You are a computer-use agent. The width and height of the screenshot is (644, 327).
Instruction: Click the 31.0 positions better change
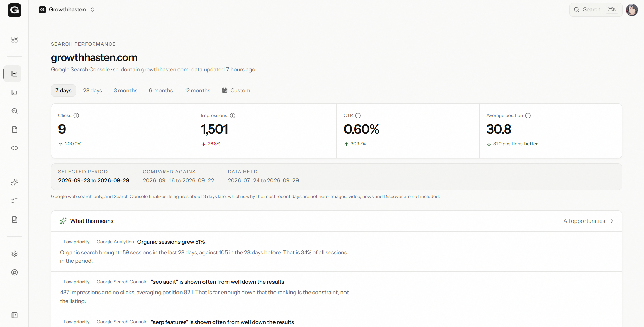coord(512,144)
